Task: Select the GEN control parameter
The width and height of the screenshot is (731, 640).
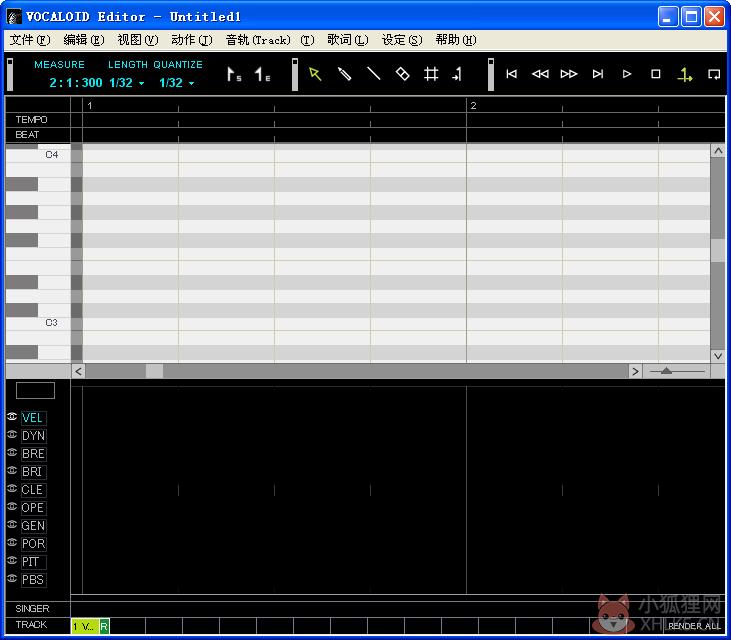Action: 33,526
